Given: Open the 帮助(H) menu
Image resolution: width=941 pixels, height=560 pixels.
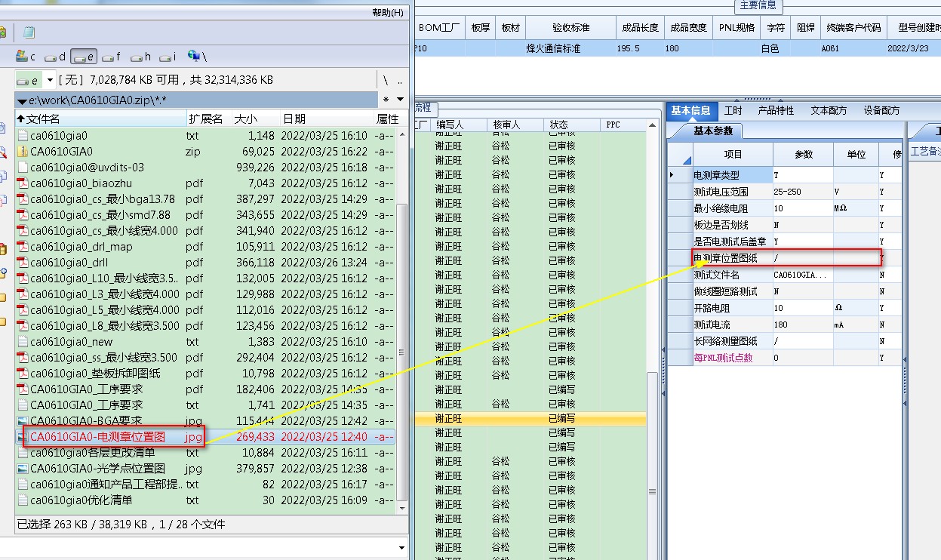Looking at the screenshot, I should (x=388, y=13).
